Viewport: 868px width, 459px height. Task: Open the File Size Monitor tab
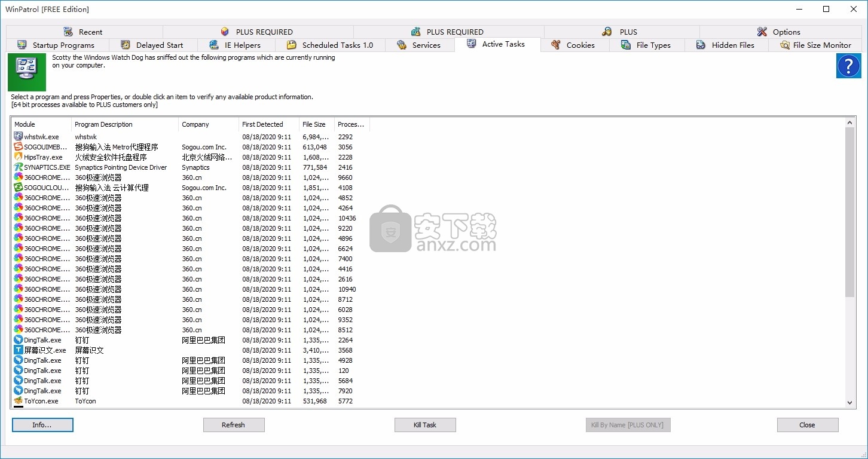click(815, 45)
